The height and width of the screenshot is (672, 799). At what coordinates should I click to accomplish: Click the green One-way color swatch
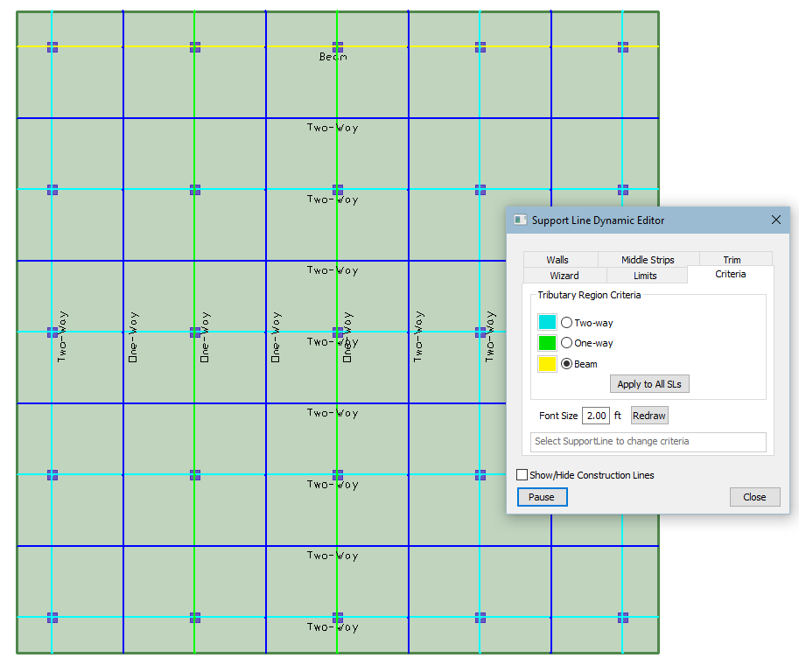tap(547, 343)
